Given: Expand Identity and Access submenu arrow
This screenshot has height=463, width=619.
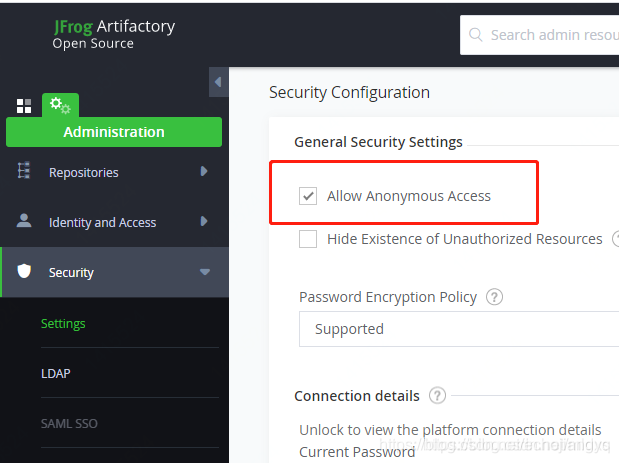Looking at the screenshot, I should tap(204, 222).
